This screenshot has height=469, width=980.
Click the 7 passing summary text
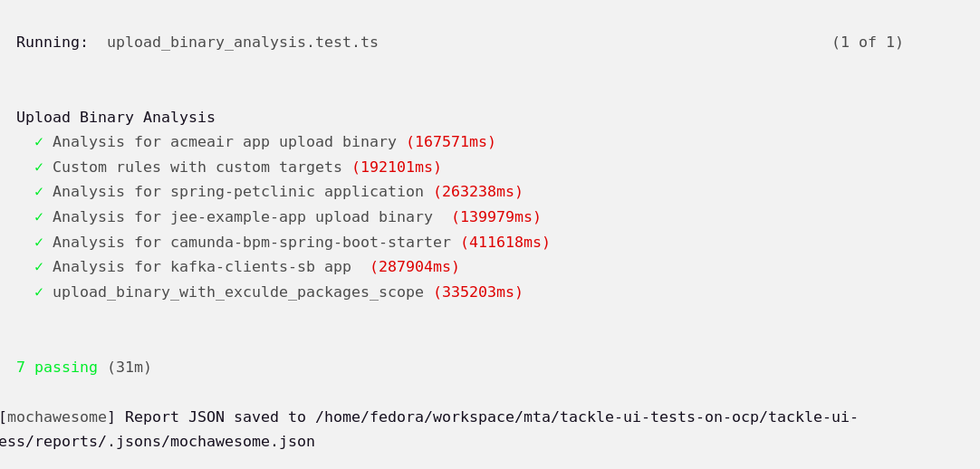pyautogui.click(x=56, y=368)
